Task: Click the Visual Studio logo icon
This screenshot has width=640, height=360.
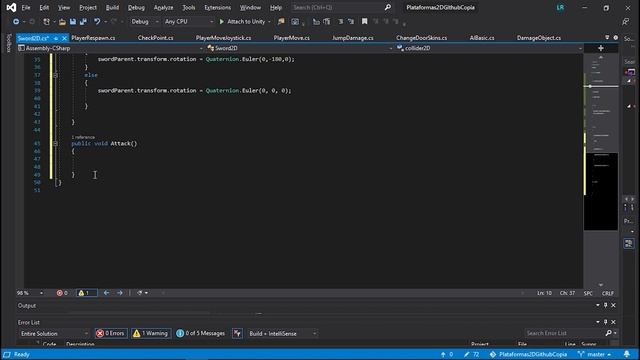Action: pos(11,7)
